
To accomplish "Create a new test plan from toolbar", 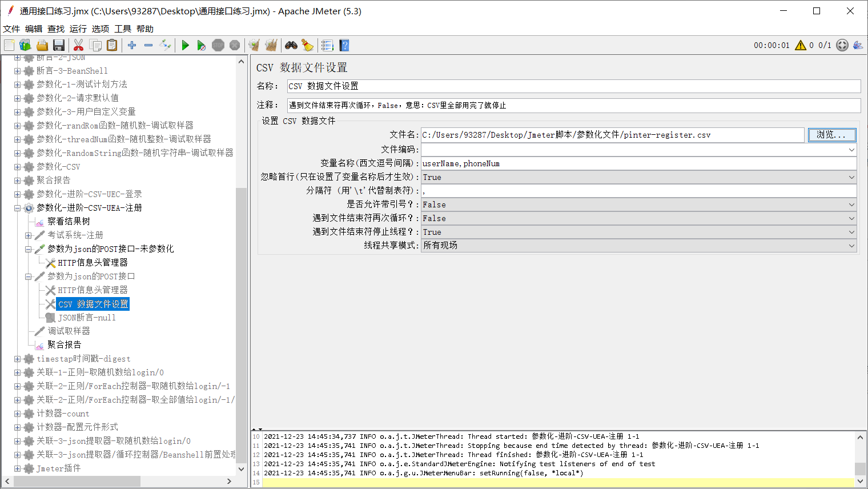I will click(9, 45).
